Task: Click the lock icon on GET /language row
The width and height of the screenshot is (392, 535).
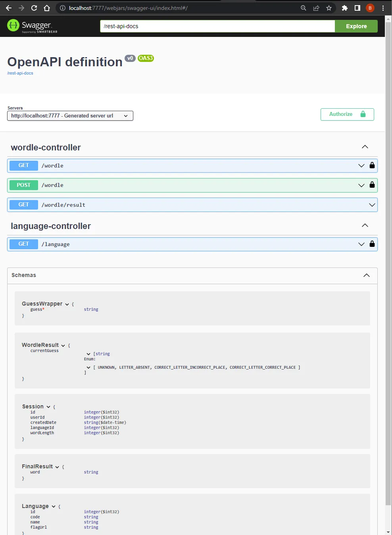Action: [372, 244]
